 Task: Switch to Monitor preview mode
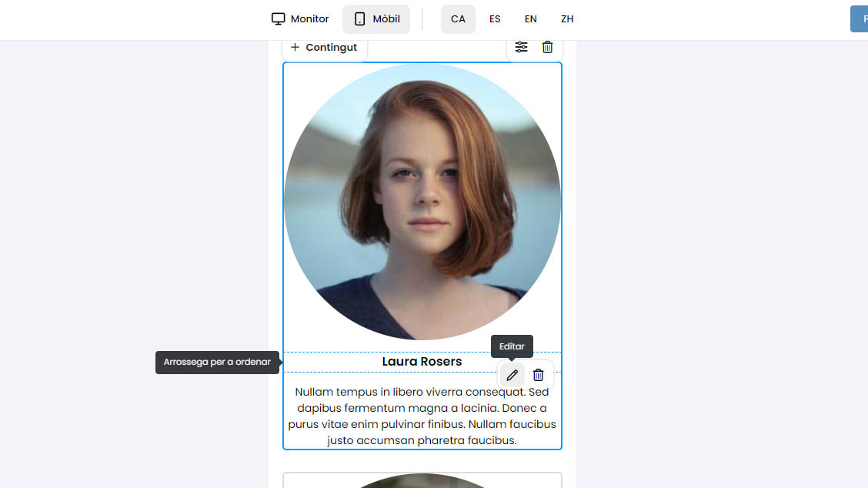point(299,18)
